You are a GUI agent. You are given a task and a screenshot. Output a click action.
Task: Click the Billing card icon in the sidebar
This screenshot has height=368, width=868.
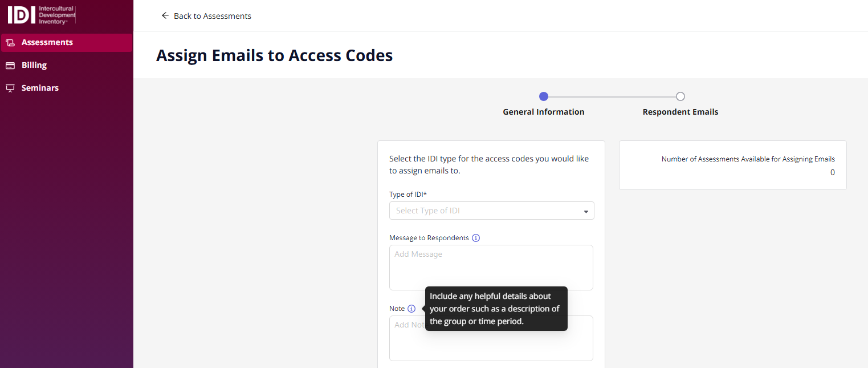10,66
